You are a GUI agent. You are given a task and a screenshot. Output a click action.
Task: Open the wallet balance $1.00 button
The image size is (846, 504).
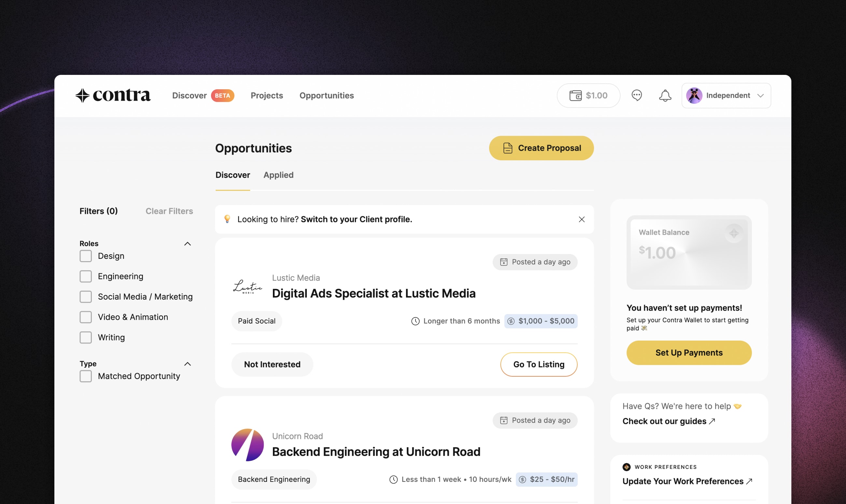pyautogui.click(x=588, y=95)
